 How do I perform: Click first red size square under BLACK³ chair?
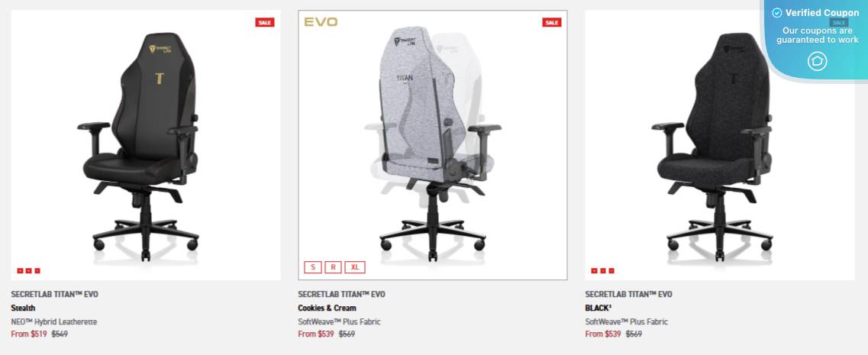coord(594,271)
